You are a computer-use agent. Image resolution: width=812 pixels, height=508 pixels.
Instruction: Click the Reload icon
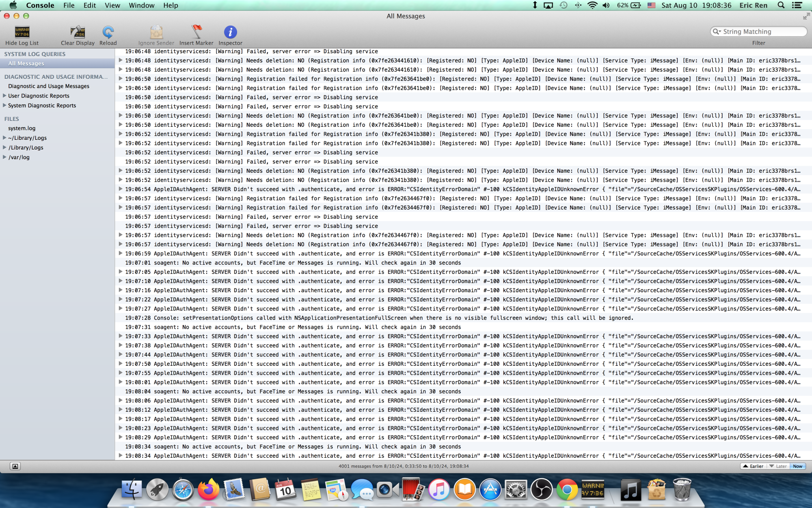point(108,32)
